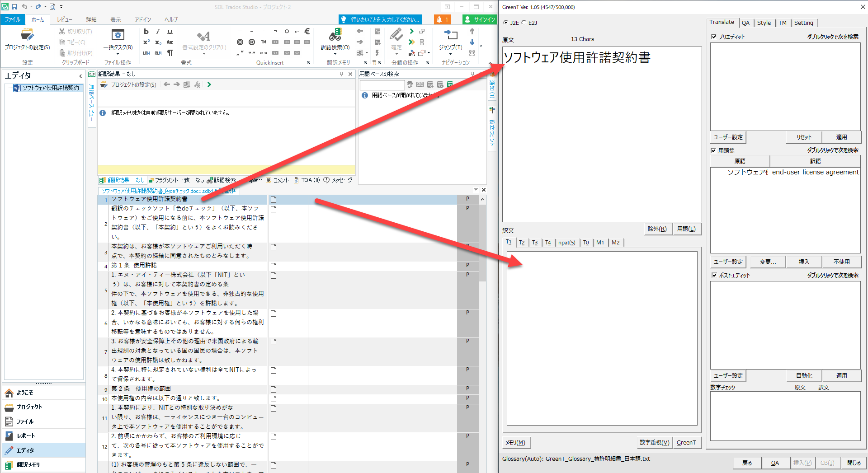Toggle the ポストエディット checkbox
The height and width of the screenshot is (473, 868).
(x=714, y=275)
